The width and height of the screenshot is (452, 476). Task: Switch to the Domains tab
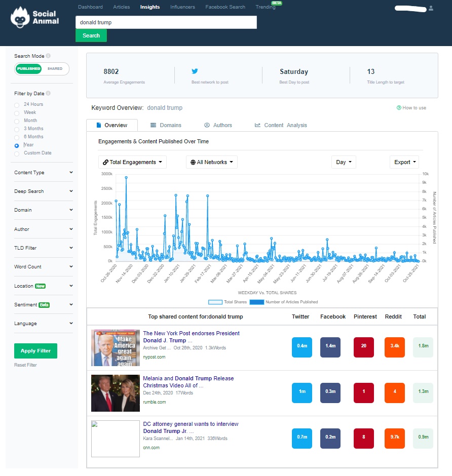pyautogui.click(x=166, y=125)
